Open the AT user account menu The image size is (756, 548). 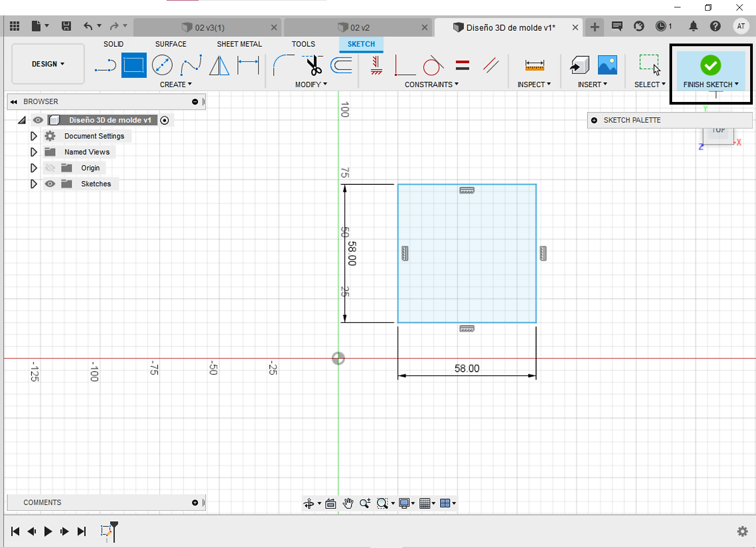point(741,26)
